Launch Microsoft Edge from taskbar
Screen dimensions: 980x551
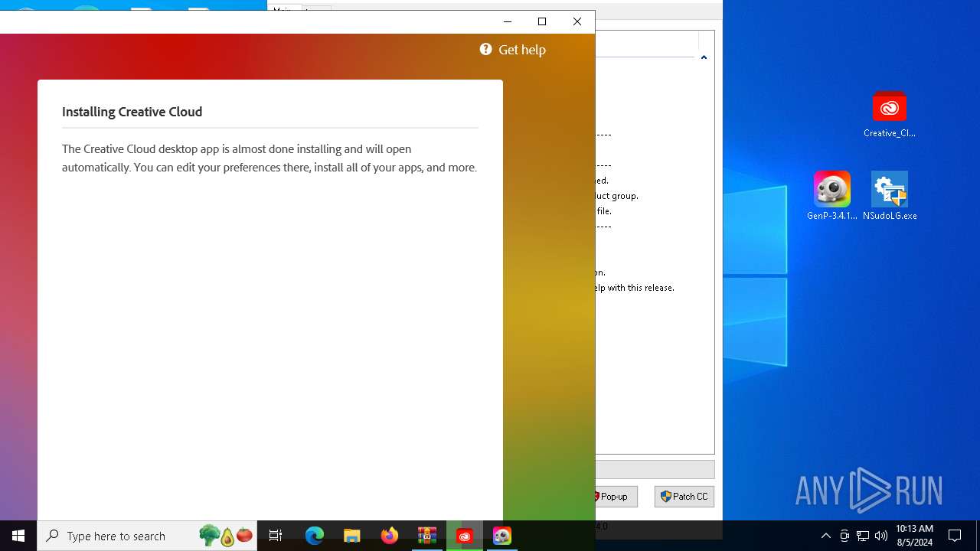314,536
